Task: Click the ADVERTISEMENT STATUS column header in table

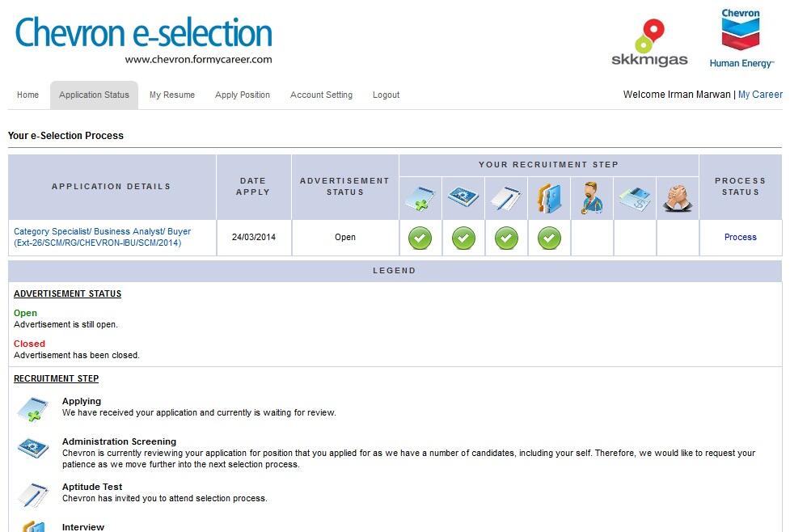Action: 345,187
